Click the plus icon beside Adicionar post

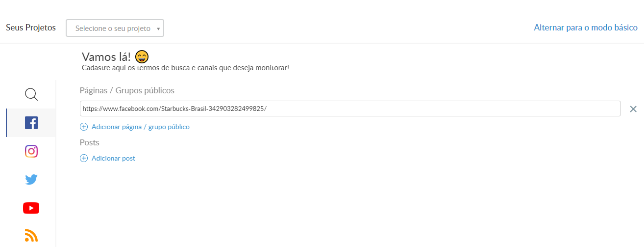pyautogui.click(x=84, y=158)
